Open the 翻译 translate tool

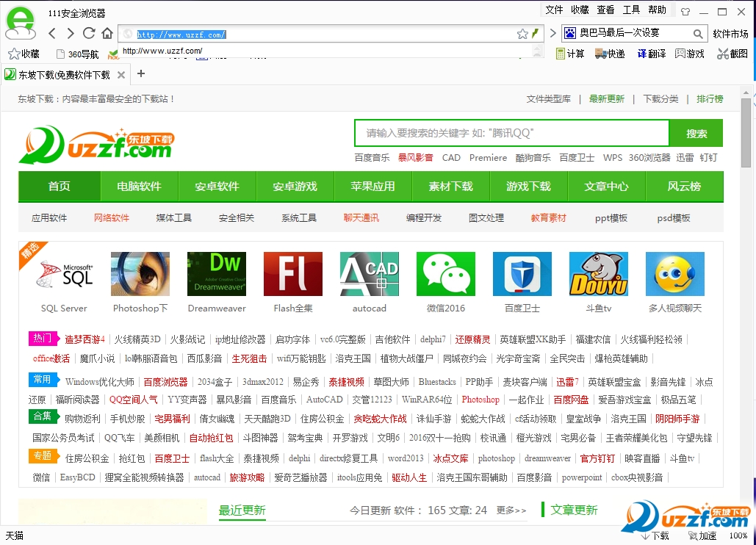(652, 54)
